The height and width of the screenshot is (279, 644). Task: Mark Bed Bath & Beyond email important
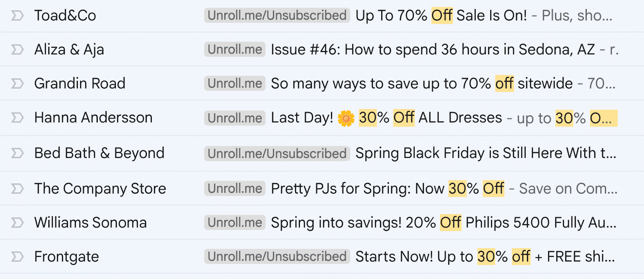click(17, 153)
